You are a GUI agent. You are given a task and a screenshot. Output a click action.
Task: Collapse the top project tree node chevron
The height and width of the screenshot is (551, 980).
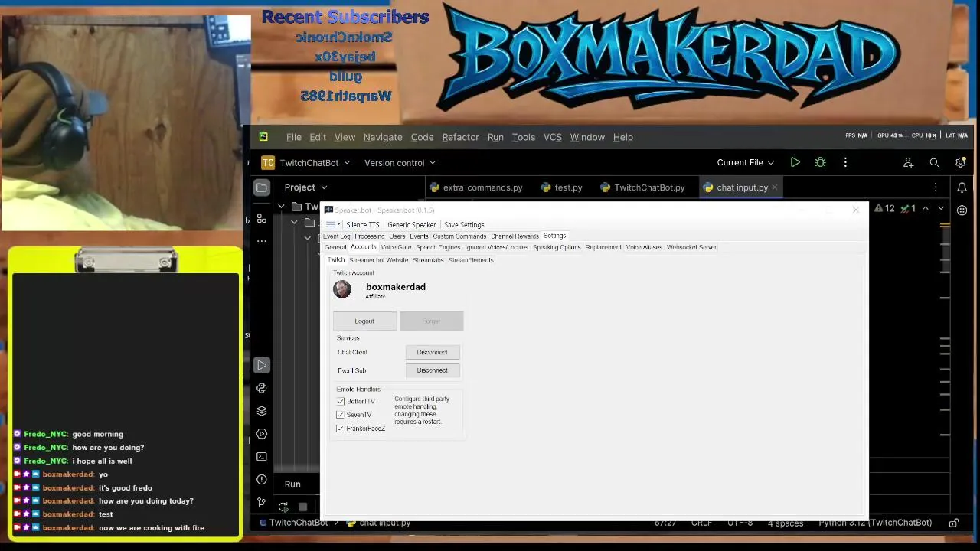point(282,207)
